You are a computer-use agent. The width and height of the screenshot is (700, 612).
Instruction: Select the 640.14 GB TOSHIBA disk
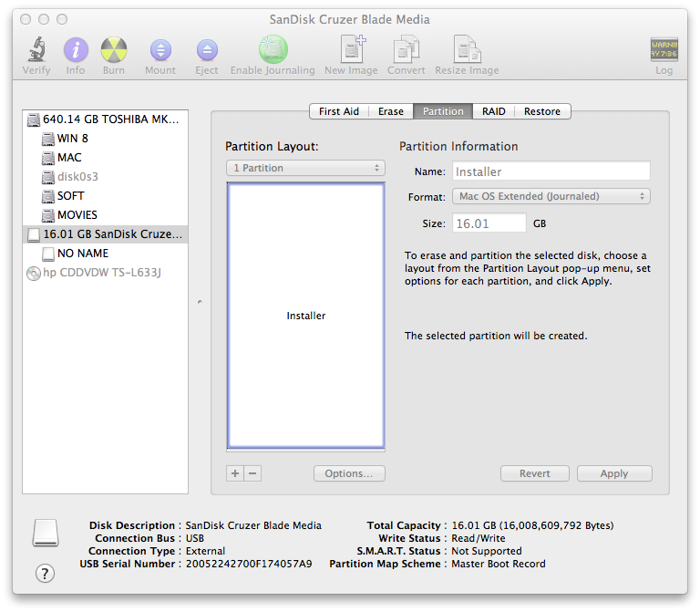106,119
